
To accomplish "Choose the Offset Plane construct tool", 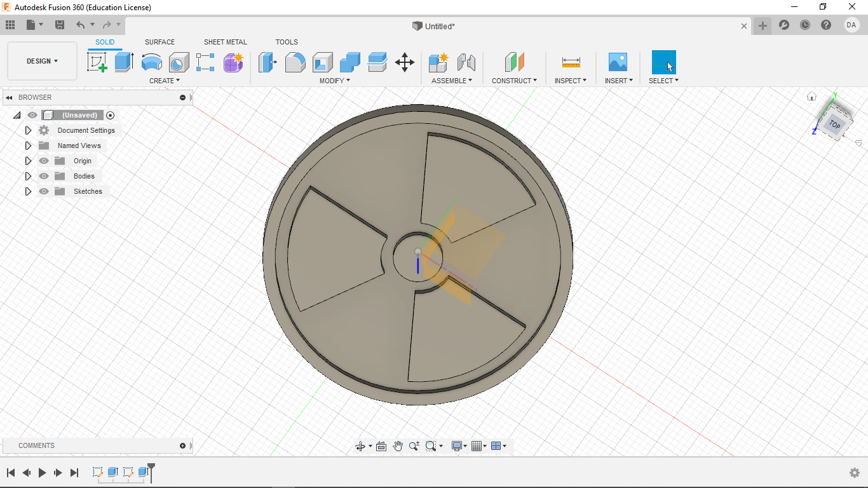I will pos(515,62).
